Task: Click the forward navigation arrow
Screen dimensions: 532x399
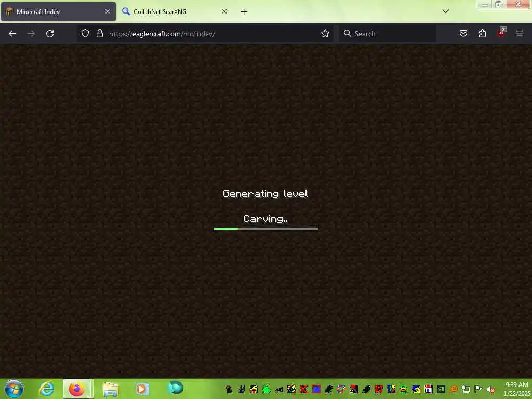Action: [31, 34]
